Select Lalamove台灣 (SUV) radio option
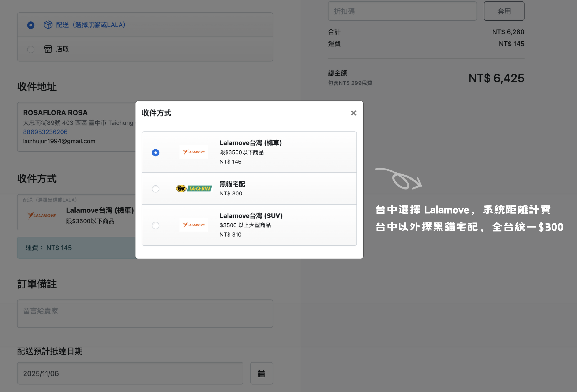The width and height of the screenshot is (577, 392). click(x=155, y=225)
